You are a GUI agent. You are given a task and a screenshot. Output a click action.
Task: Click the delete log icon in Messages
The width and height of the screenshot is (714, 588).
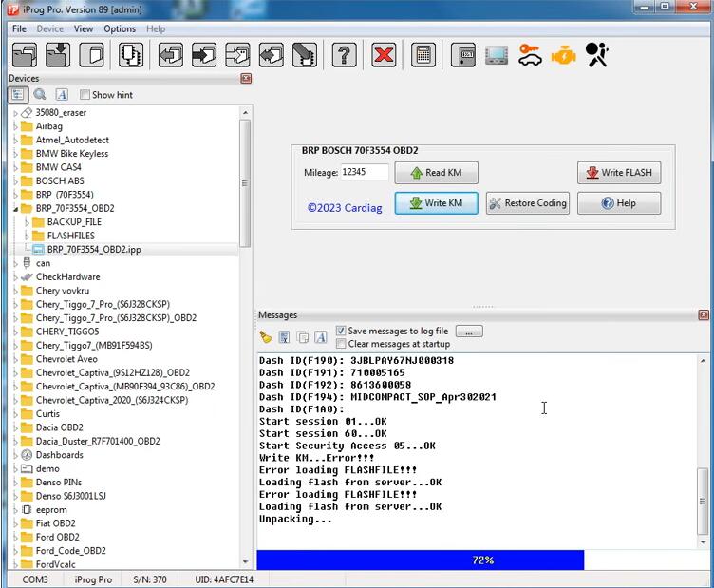284,337
